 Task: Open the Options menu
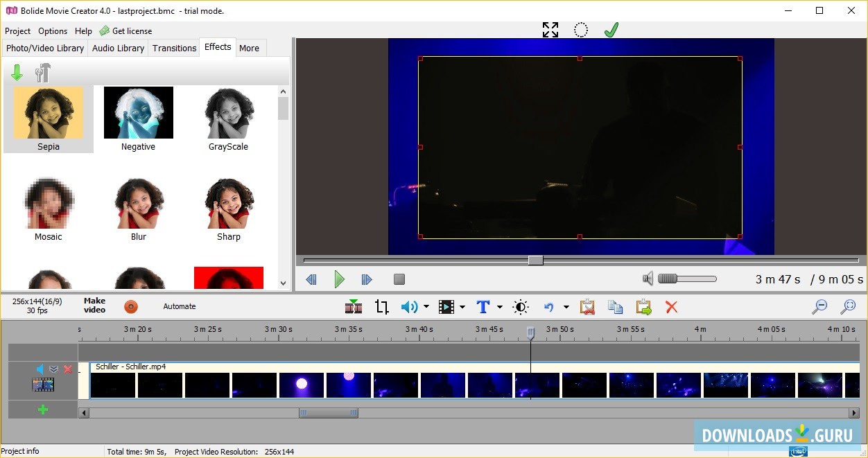(52, 30)
